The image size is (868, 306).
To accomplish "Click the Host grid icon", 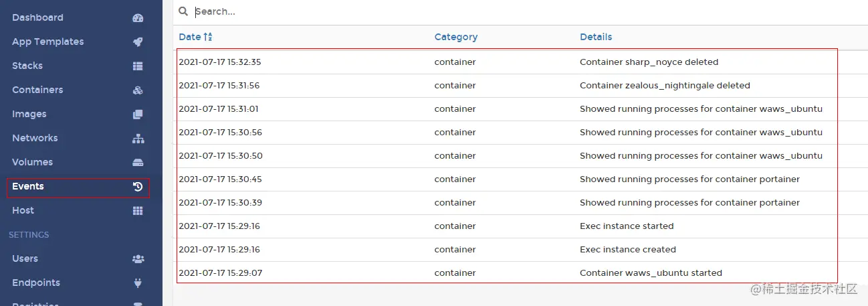I will 138,211.
